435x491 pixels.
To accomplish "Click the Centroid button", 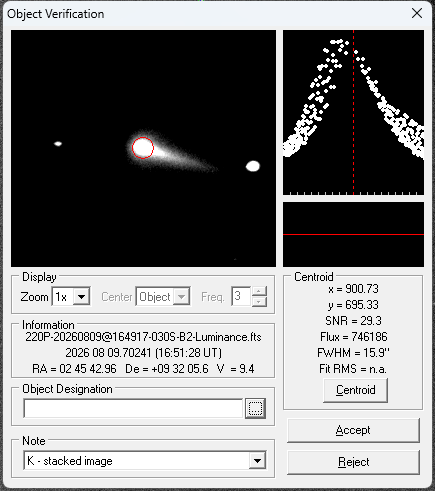I will click(x=355, y=390).
